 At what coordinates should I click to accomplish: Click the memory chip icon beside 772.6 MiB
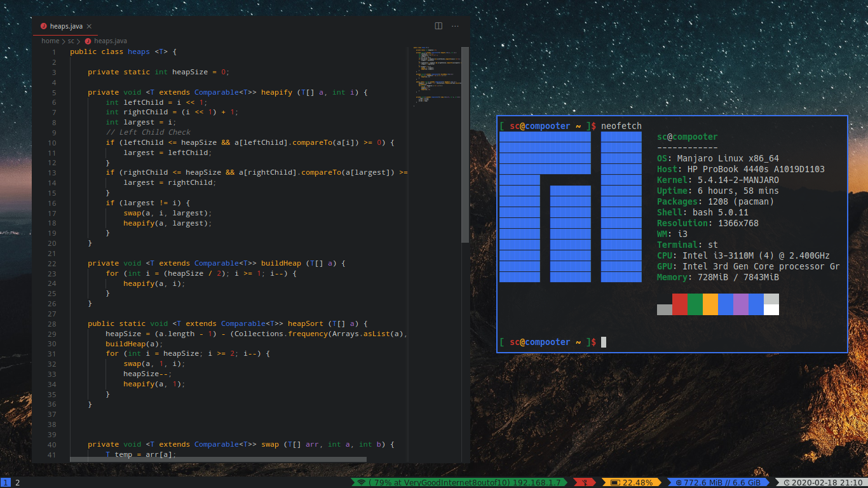pyautogui.click(x=679, y=482)
